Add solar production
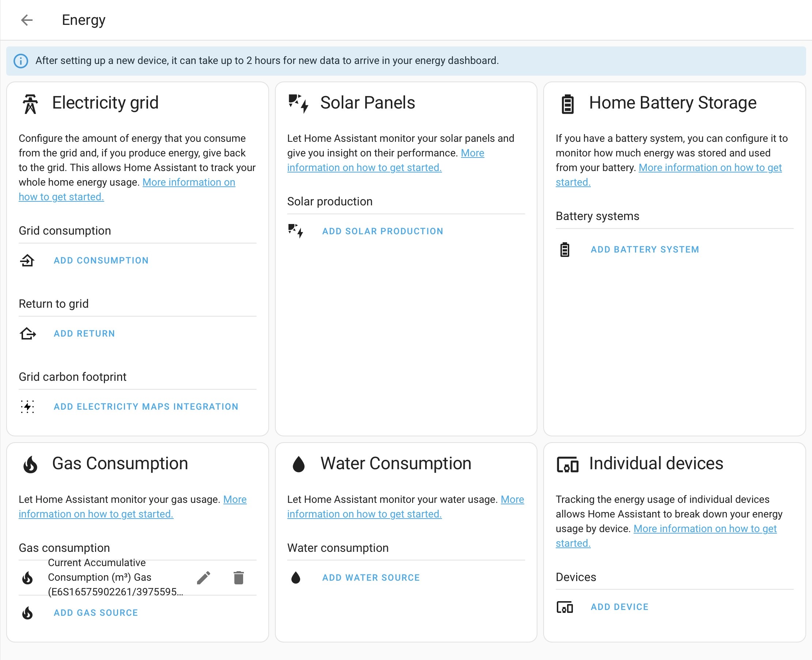This screenshot has width=812, height=660. (x=383, y=231)
